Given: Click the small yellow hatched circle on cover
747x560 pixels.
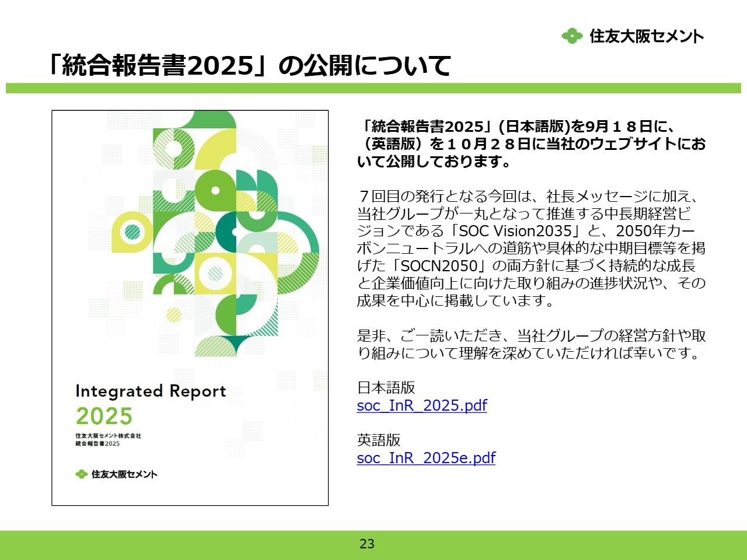Looking at the screenshot, I should (174, 315).
